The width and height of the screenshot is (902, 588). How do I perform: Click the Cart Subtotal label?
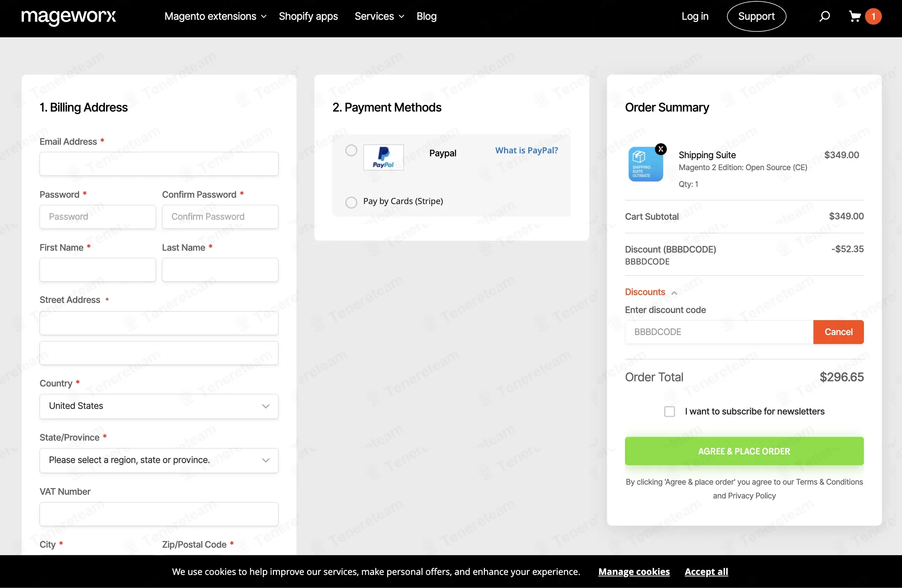point(651,216)
